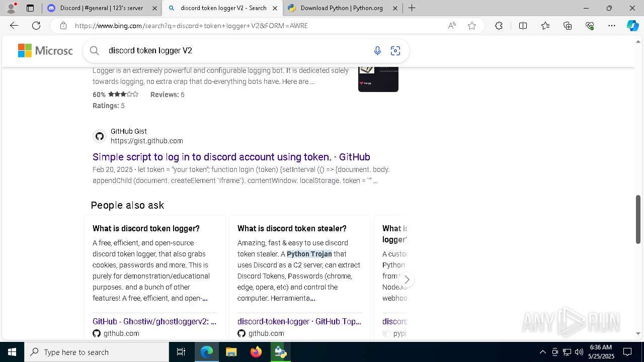The image size is (644, 362).
Task: Edit the Bing search query field
Action: [x=236, y=51]
